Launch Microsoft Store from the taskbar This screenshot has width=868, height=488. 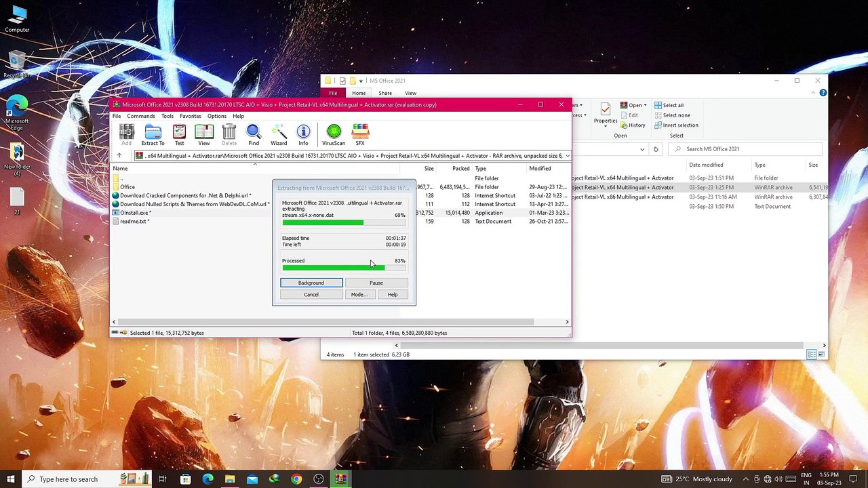click(185, 479)
